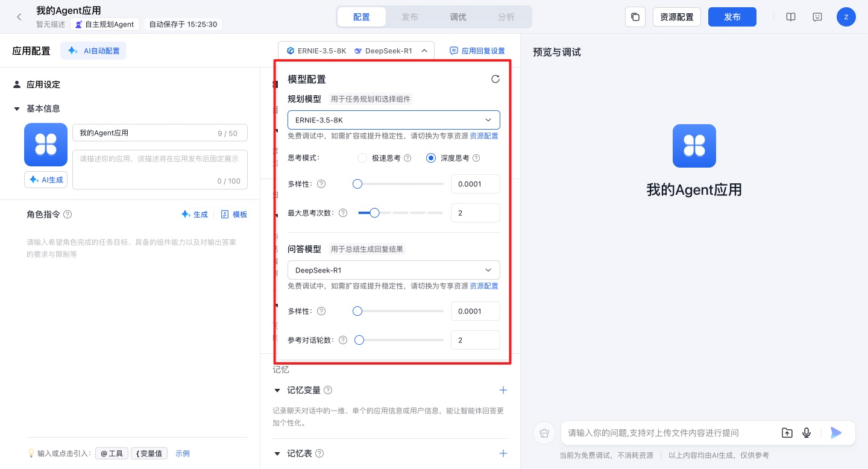Click planning model 多样性 slider handle

coord(357,184)
